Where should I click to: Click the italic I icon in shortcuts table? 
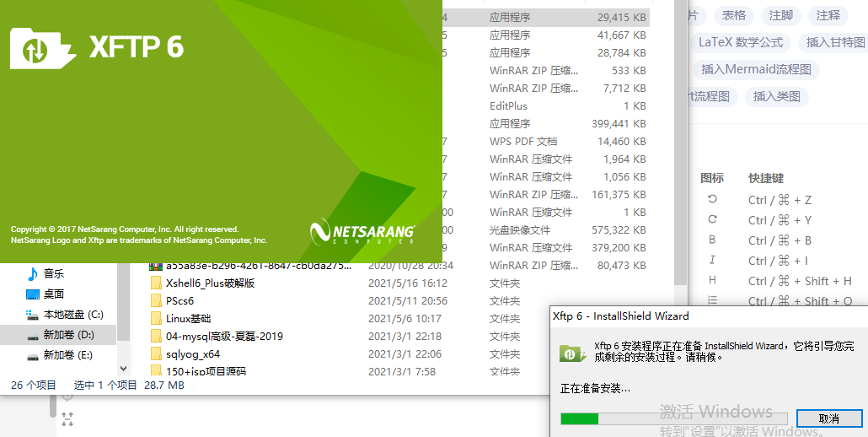[712, 260]
